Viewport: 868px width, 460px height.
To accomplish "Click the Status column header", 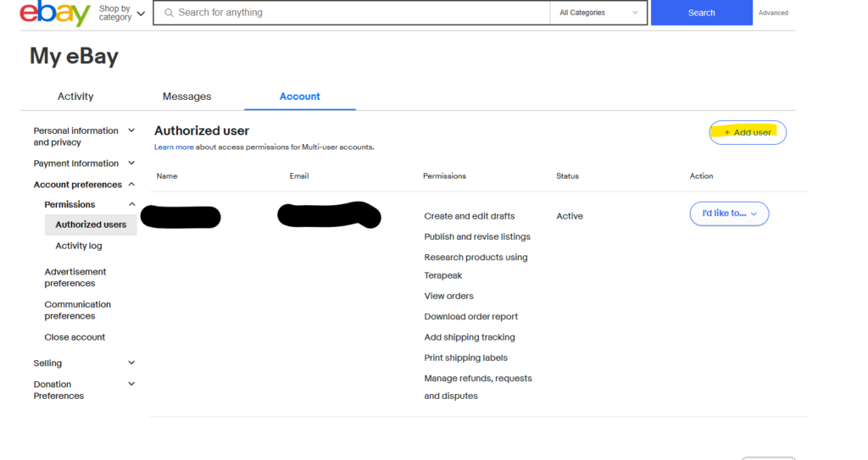I will click(x=567, y=176).
